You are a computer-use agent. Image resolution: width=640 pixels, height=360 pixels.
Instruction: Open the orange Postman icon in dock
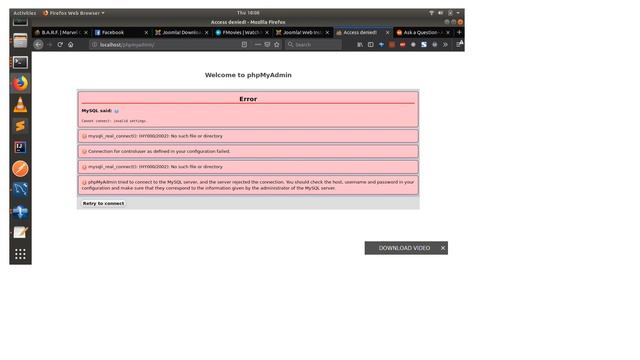(x=20, y=169)
